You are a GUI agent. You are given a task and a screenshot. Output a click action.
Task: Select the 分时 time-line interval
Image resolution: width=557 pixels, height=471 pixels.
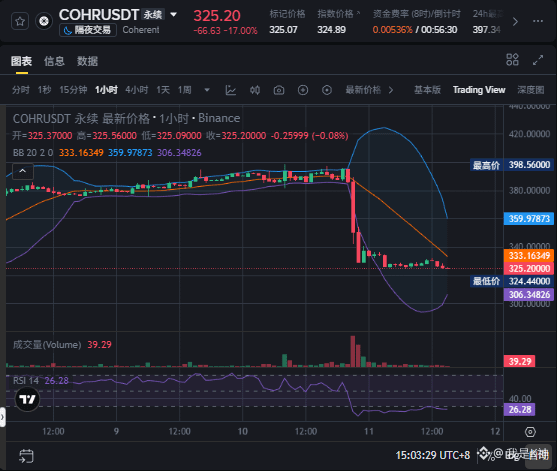click(x=21, y=90)
